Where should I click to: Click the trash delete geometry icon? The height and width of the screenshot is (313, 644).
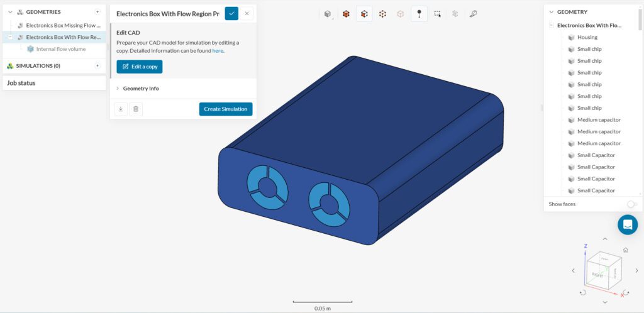click(x=136, y=109)
